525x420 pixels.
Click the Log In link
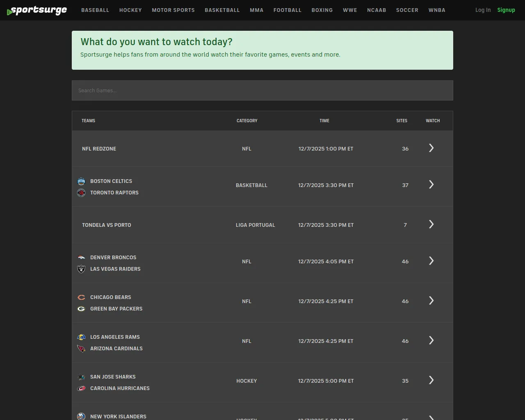(483, 10)
